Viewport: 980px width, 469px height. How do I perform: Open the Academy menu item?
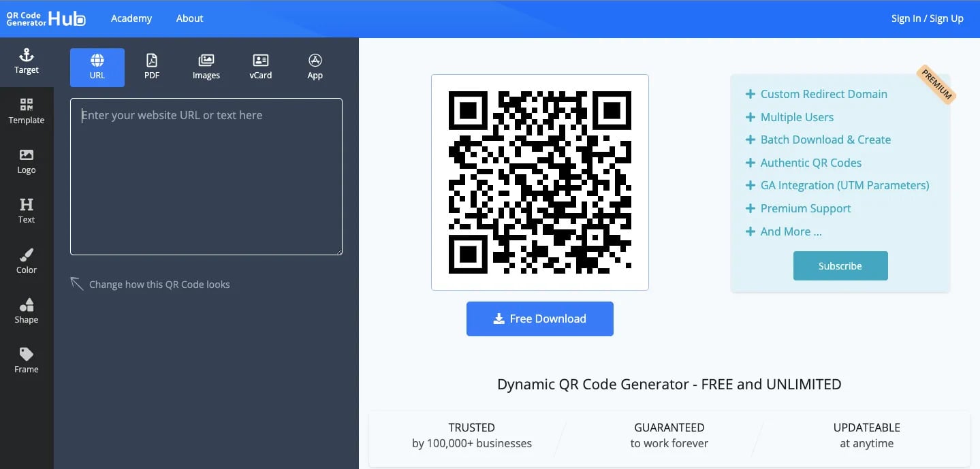131,18
